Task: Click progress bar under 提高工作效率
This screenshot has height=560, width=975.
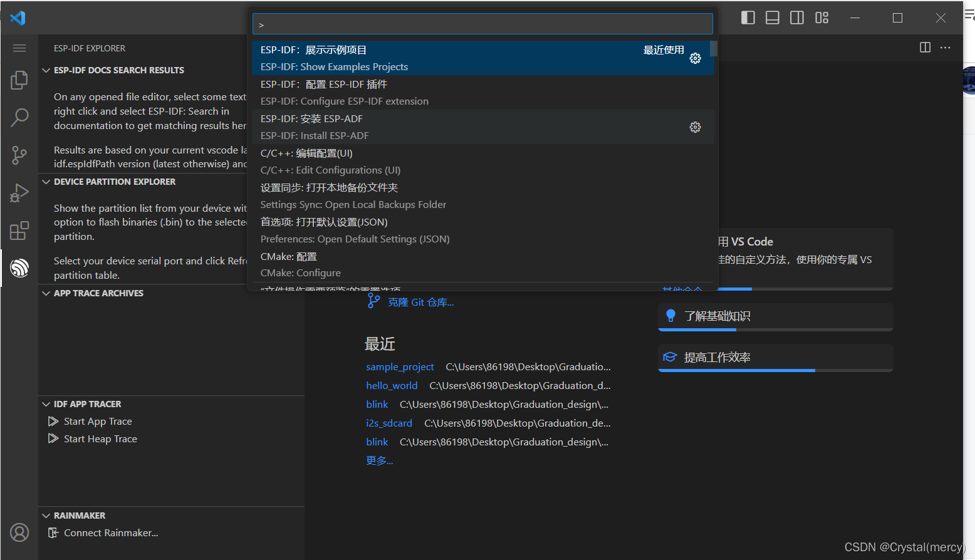Action: (776, 370)
